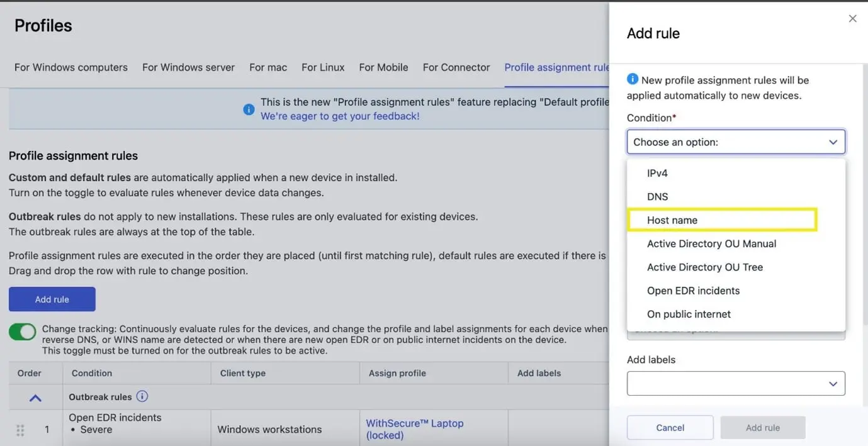Click disabled Add rule button in panel
The height and width of the screenshot is (446, 868).
click(763, 428)
